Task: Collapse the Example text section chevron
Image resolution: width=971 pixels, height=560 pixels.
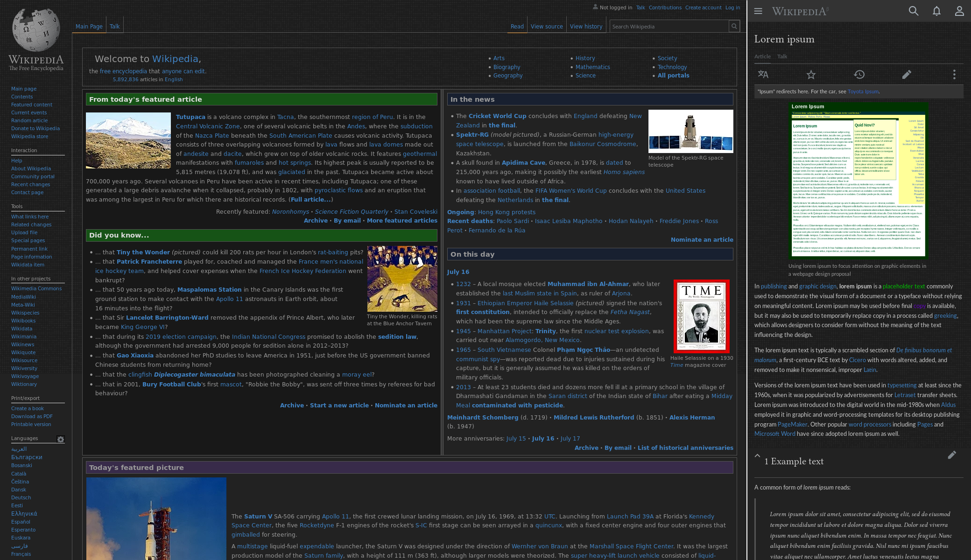Action: click(x=758, y=456)
